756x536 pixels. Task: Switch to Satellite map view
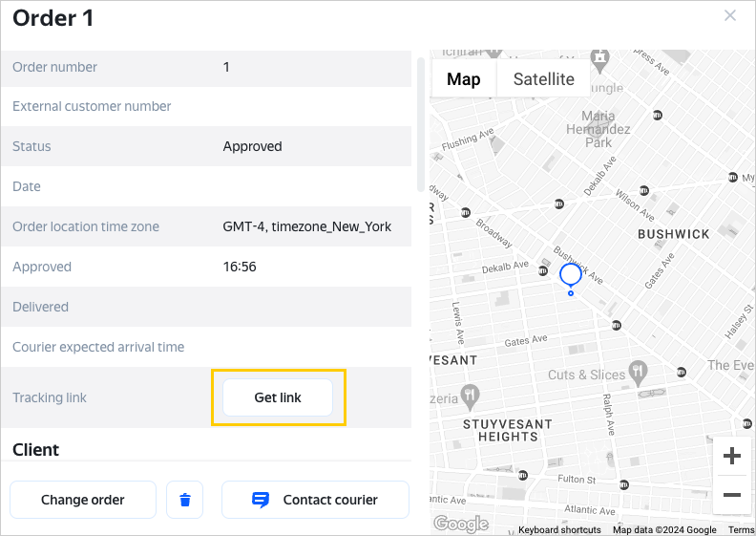click(544, 79)
